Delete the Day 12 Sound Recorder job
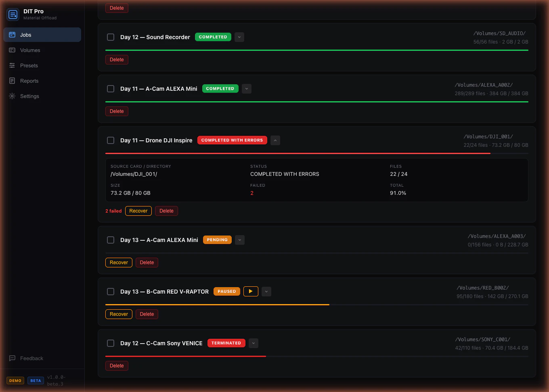This screenshot has width=549, height=392. [117, 60]
